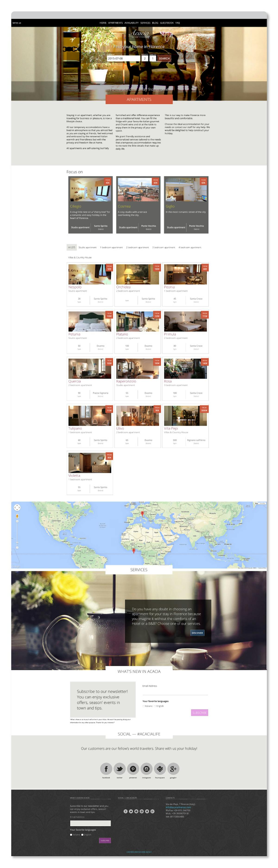Select the map pin over Italy
Screen dimensions: 278x868
pos(142,514)
